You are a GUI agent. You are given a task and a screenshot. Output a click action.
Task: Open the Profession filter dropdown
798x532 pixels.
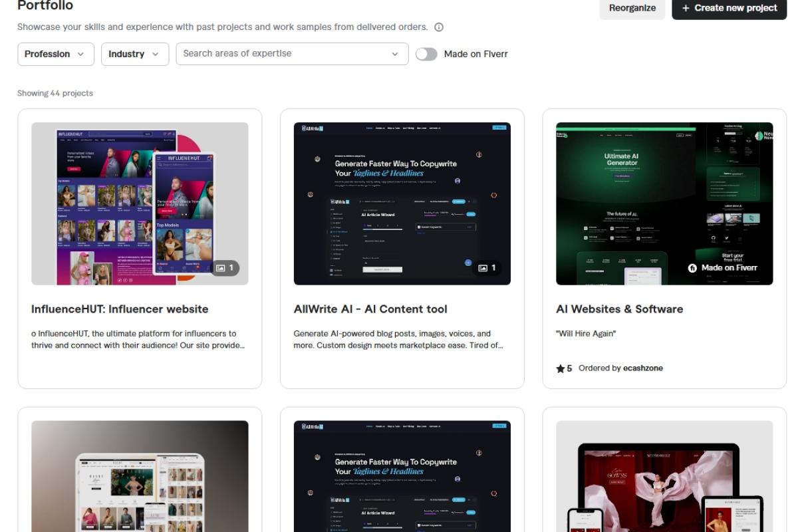(x=55, y=54)
